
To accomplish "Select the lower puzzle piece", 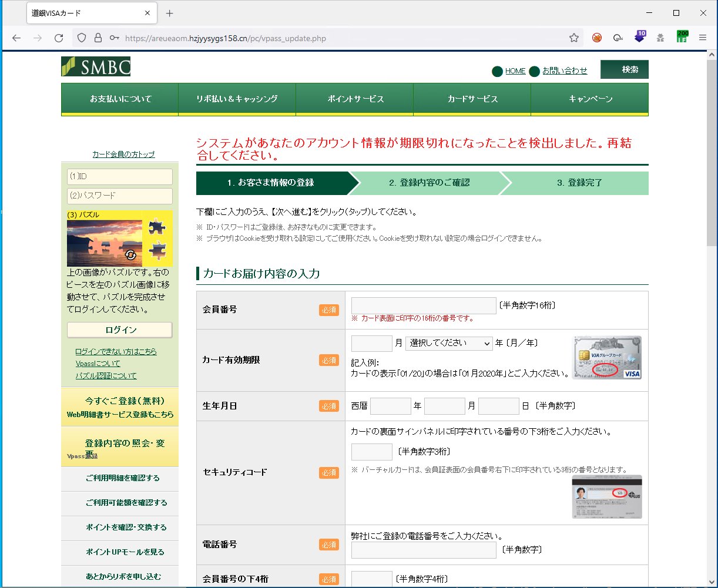I will coord(157,251).
